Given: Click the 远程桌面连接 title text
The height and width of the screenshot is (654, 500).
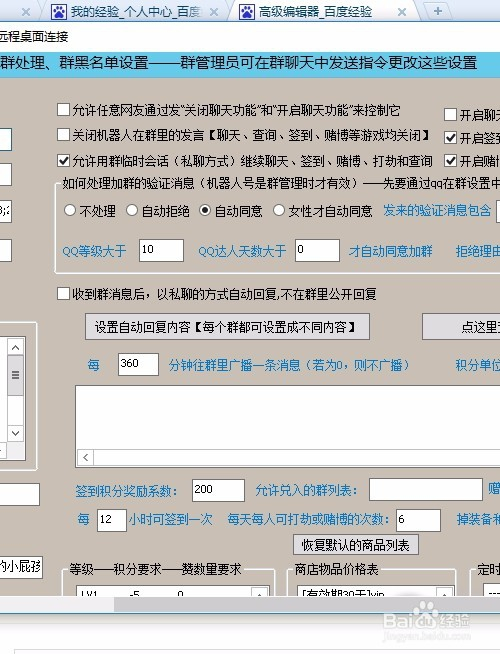Looking at the screenshot, I should point(34,37).
